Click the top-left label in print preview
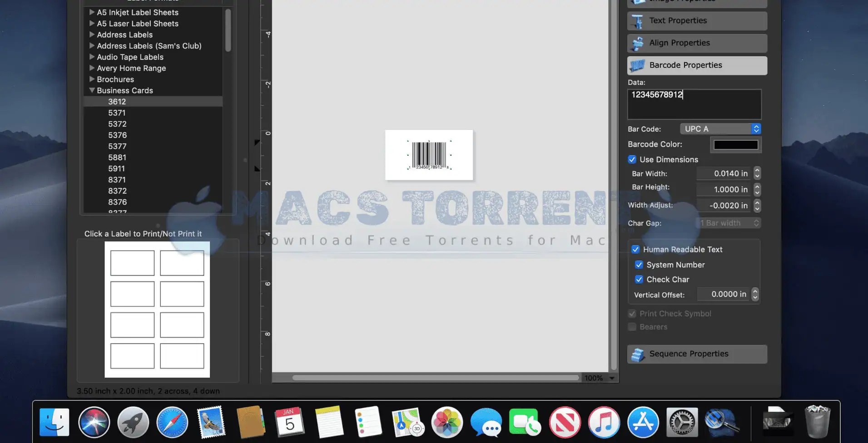 [133, 263]
